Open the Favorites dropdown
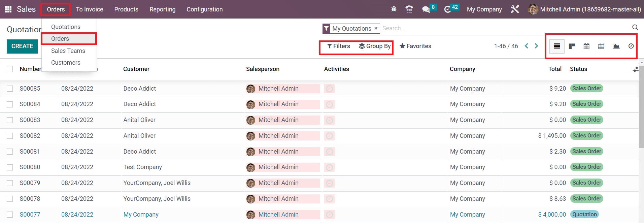This screenshot has height=223, width=644. pyautogui.click(x=415, y=46)
